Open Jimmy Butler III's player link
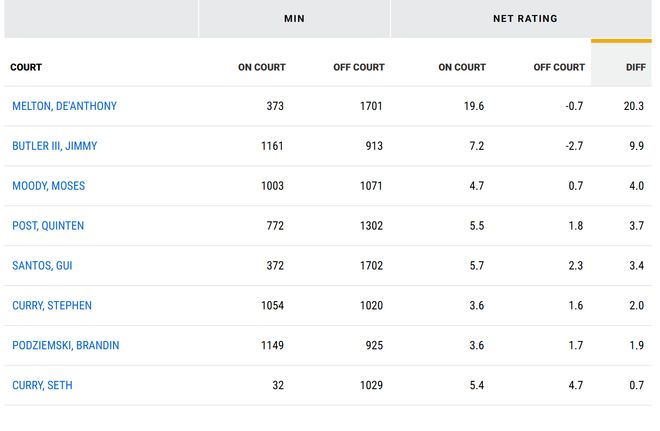The width and height of the screenshot is (660, 431). tap(54, 146)
